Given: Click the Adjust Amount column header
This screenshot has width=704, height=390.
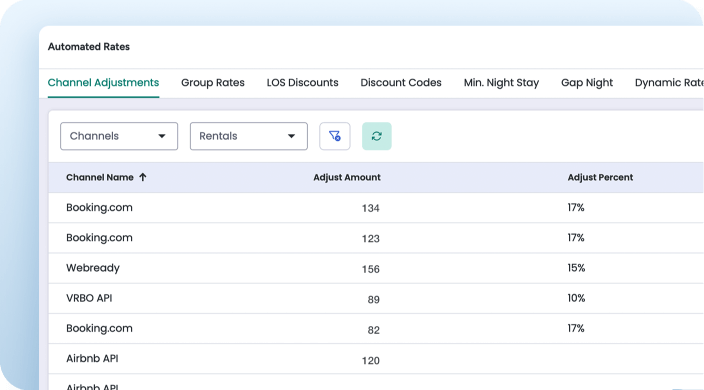Looking at the screenshot, I should (x=347, y=177).
